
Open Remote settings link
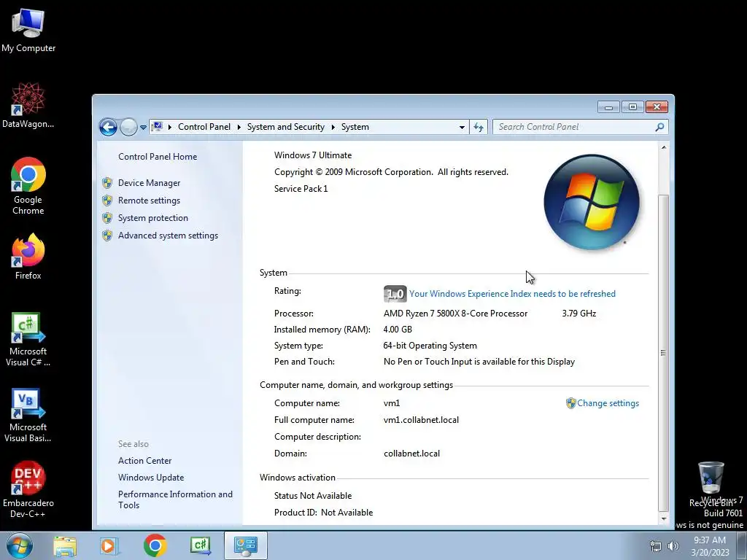(149, 201)
